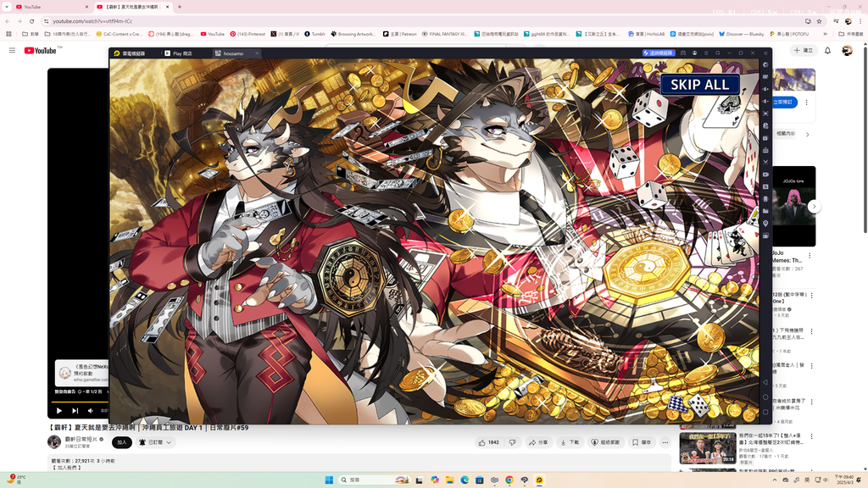Image resolution: width=868 pixels, height=488 pixels.
Task: Open the HoYoLAB bookmark
Action: 646,34
